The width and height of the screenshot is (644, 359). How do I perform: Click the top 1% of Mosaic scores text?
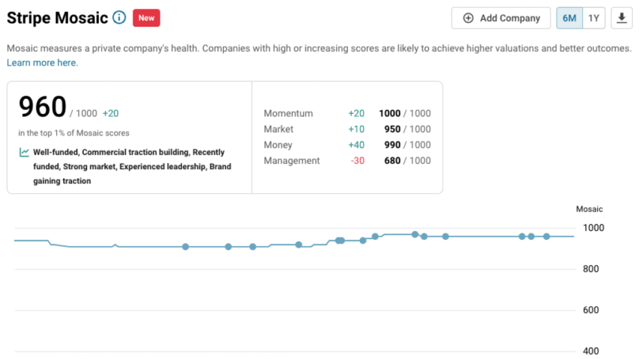tap(73, 133)
